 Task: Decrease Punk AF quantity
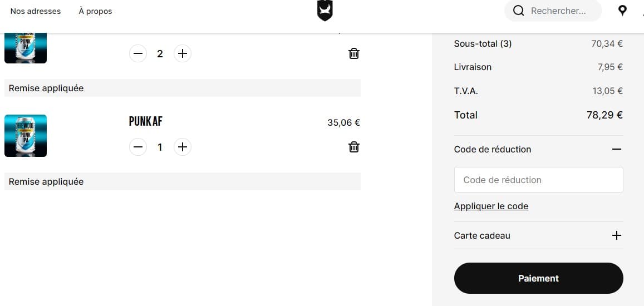click(x=138, y=147)
